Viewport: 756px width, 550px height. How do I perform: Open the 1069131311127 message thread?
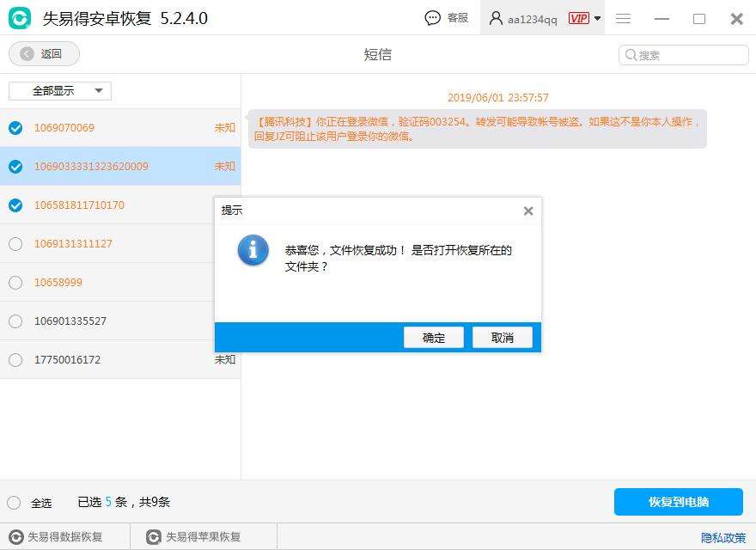(x=107, y=244)
